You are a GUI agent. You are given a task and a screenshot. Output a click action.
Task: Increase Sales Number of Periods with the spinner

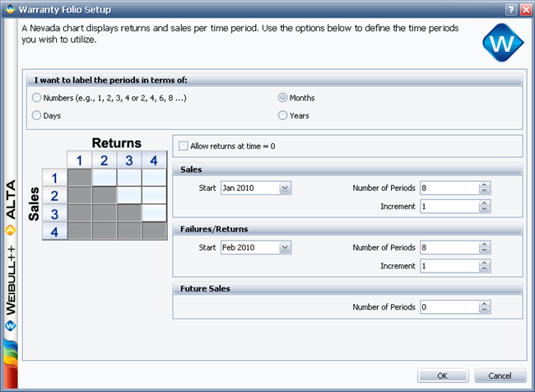[485, 184]
